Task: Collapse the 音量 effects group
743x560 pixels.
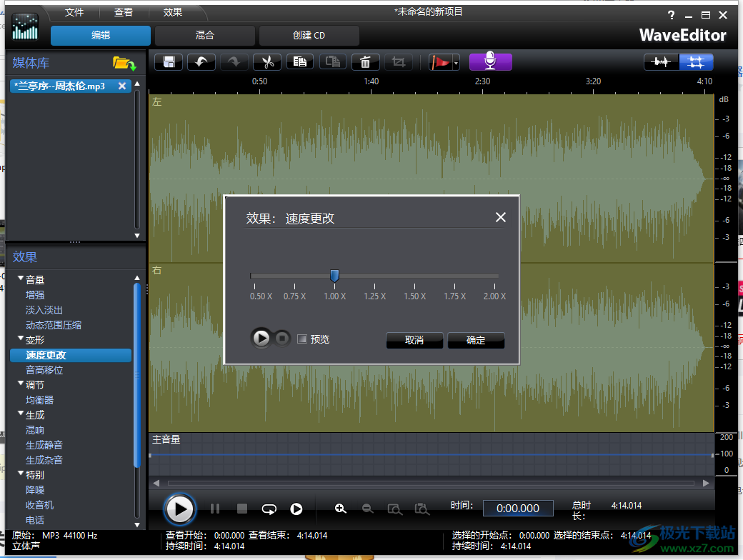Action: click(21, 279)
